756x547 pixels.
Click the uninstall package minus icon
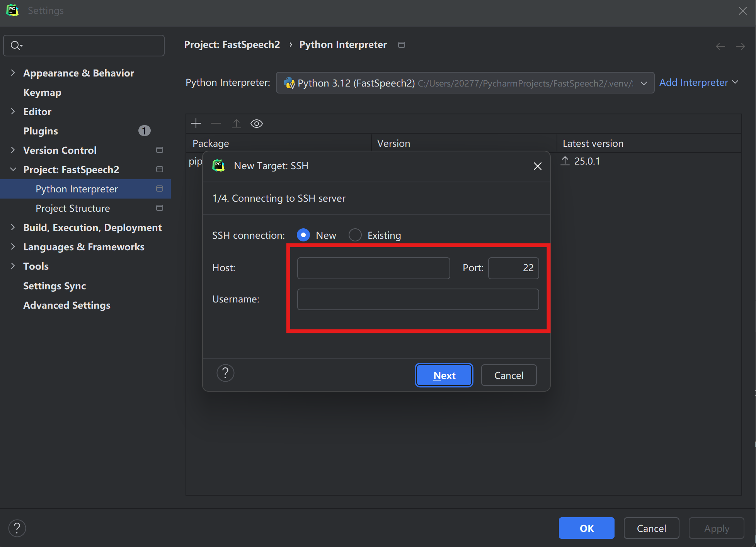pyautogui.click(x=216, y=124)
